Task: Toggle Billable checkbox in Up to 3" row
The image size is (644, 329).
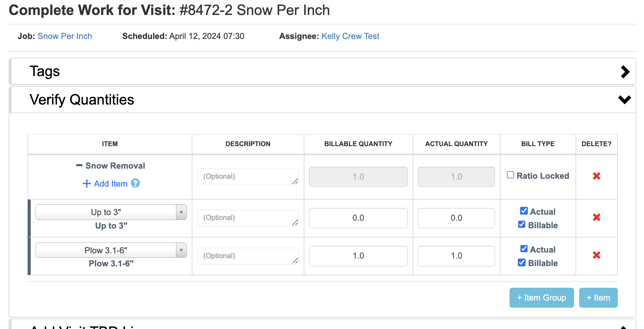Action: [x=522, y=224]
